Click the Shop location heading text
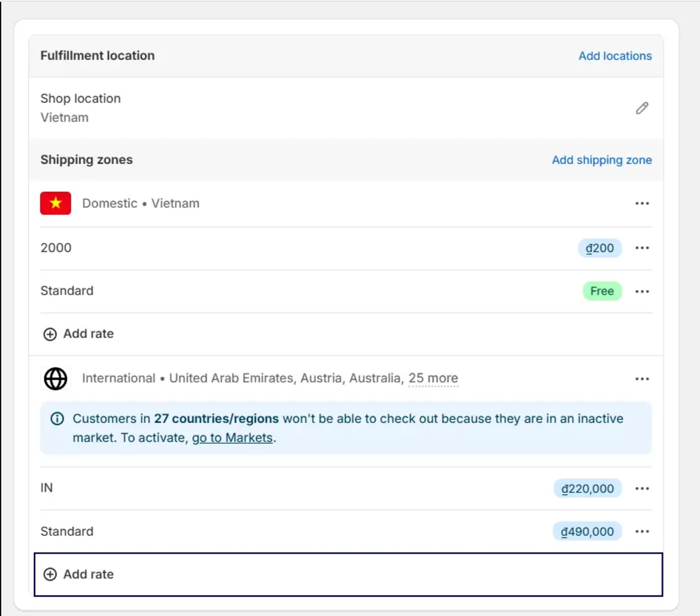 pyautogui.click(x=80, y=98)
